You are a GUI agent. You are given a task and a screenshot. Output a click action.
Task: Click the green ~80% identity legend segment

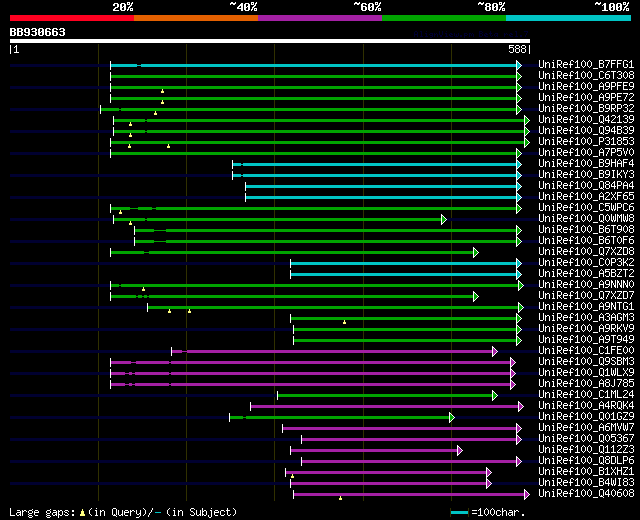point(444,18)
